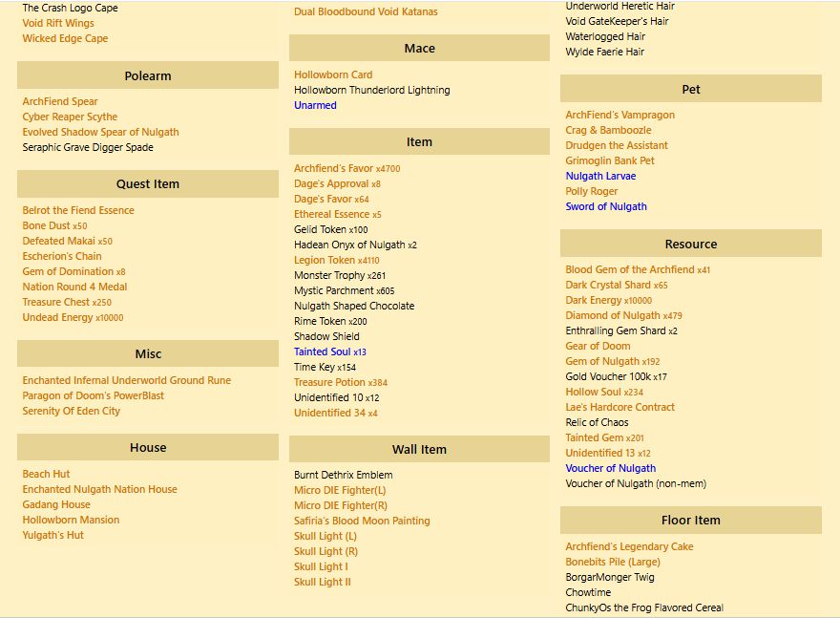Open Hollowborn Mansion link
The width and height of the screenshot is (840, 618).
click(71, 520)
